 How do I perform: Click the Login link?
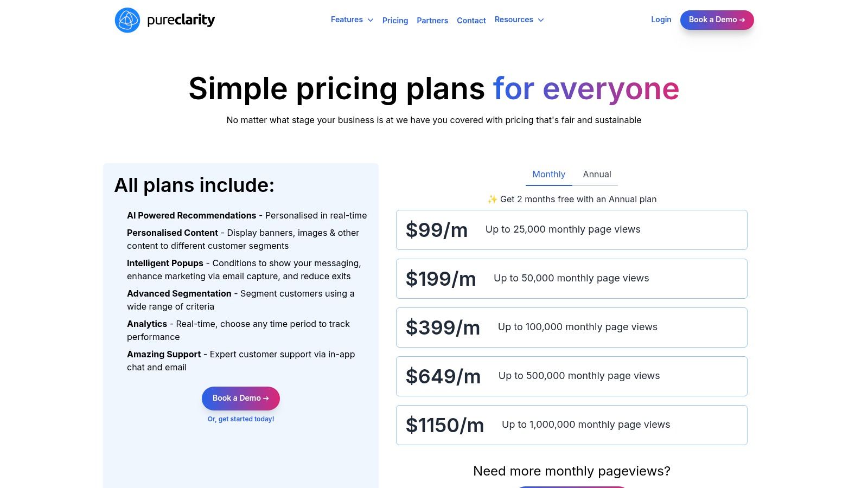coord(661,20)
